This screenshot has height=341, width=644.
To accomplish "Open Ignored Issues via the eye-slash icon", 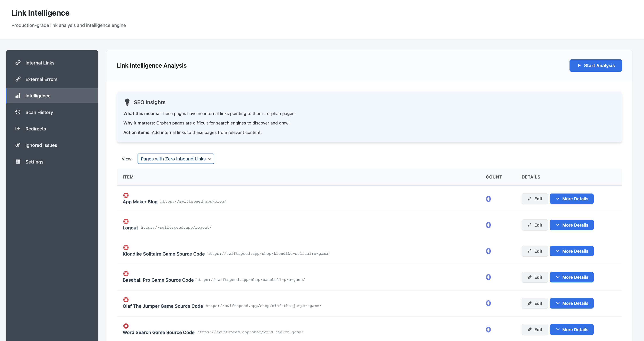I will click(18, 145).
